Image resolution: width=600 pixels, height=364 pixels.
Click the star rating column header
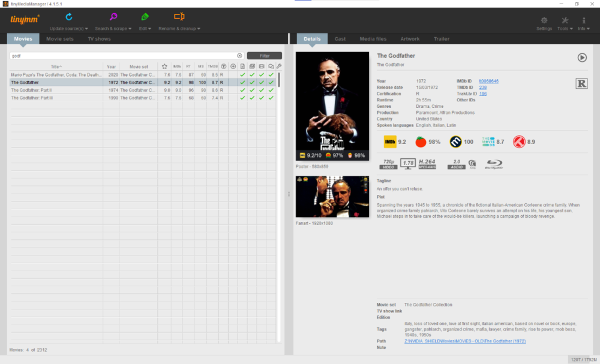pos(164,67)
